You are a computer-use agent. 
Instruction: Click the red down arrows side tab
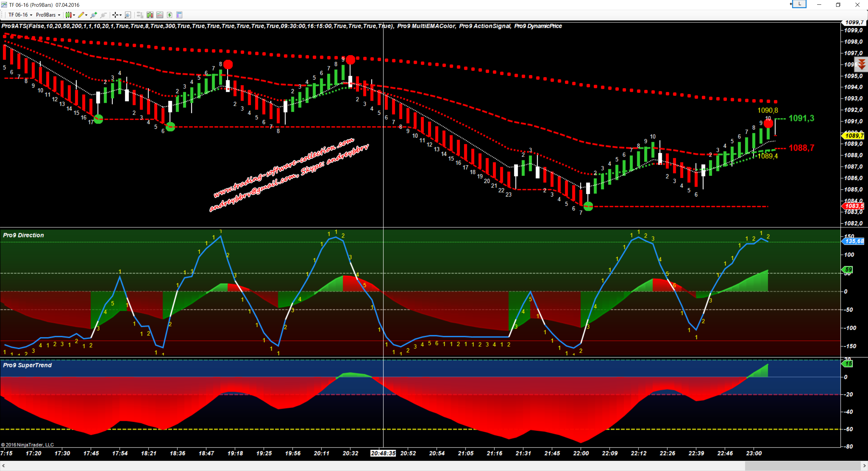click(x=862, y=64)
